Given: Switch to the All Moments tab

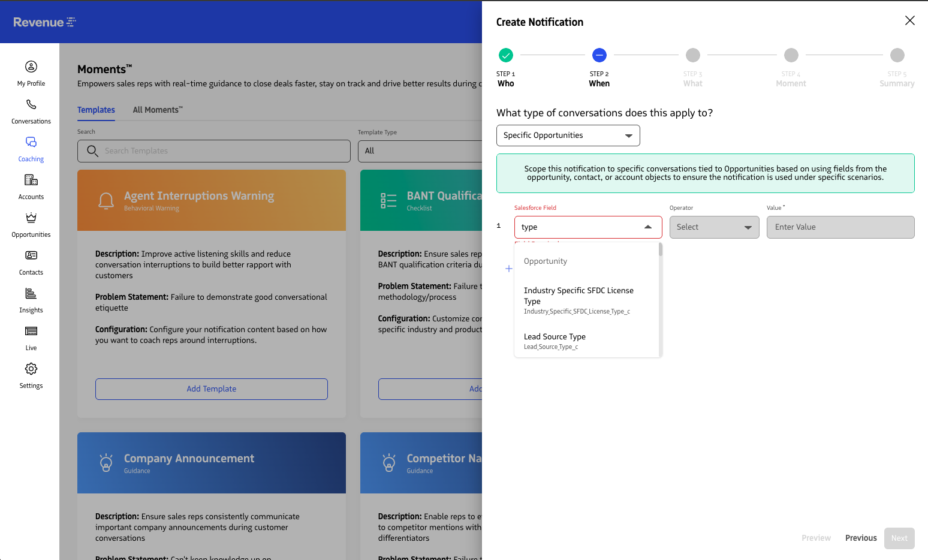Looking at the screenshot, I should point(158,110).
